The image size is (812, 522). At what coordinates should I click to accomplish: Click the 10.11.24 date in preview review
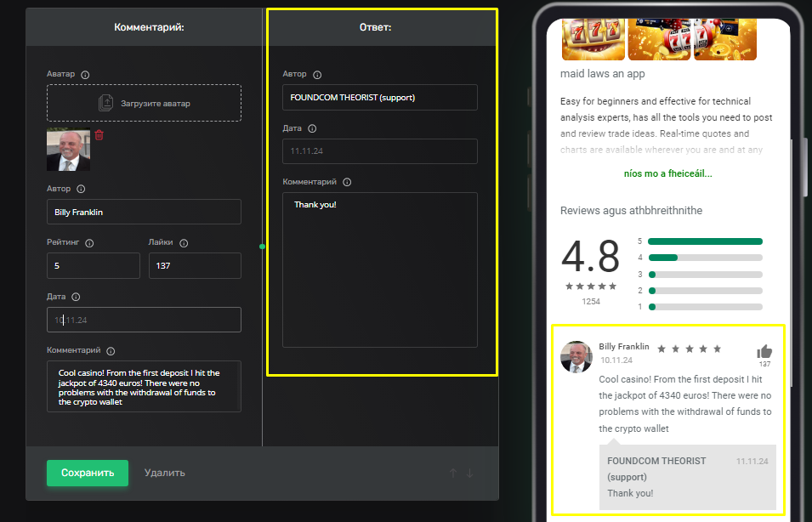click(x=616, y=360)
